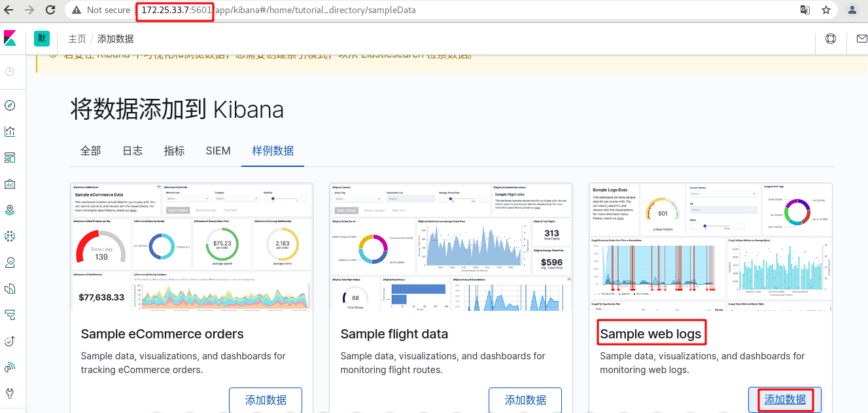The height and width of the screenshot is (413, 868).
Task: Open Uptime icon in sidebar
Action: pos(10,341)
